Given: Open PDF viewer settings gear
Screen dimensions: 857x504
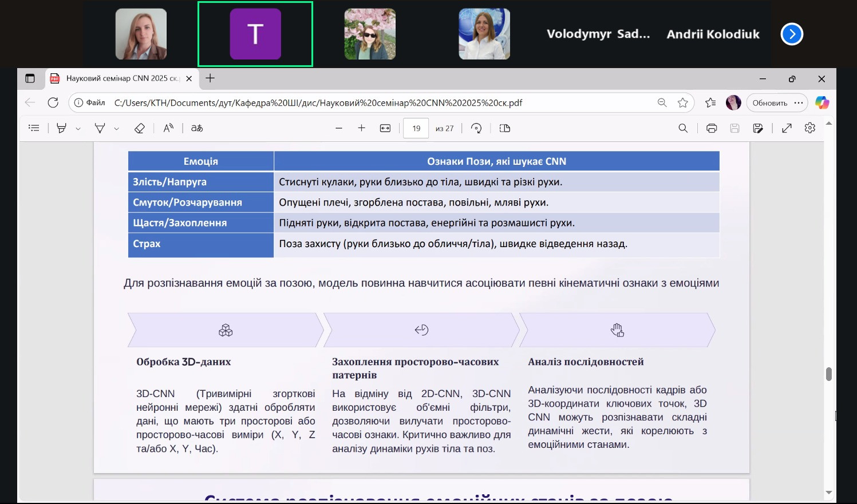Looking at the screenshot, I should click(x=809, y=128).
